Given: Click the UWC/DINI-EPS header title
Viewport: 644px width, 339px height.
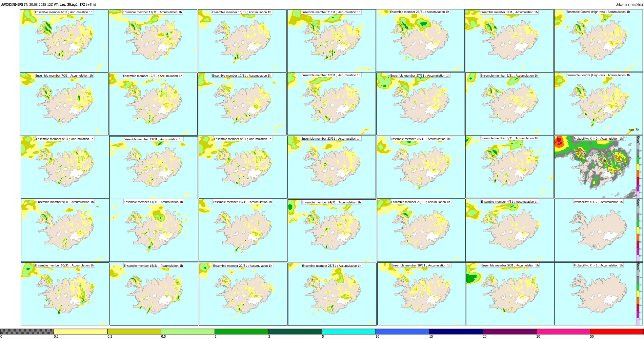Looking at the screenshot, I should click(12, 4).
